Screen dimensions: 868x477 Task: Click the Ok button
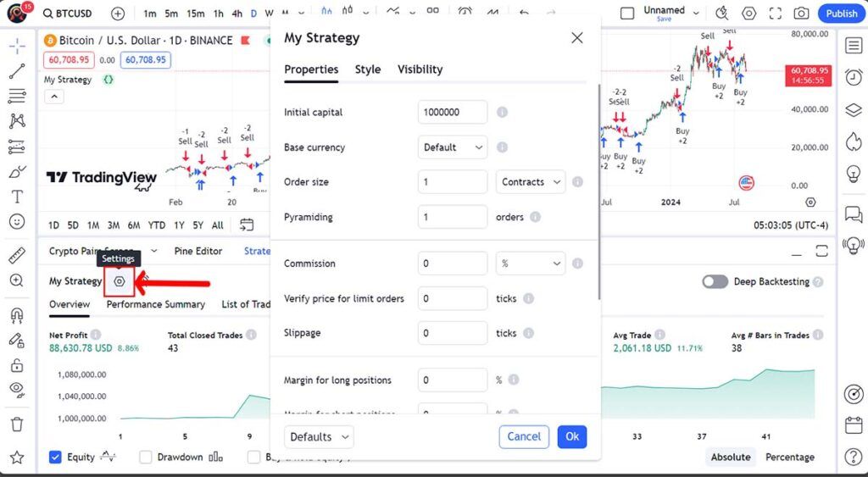(572, 437)
